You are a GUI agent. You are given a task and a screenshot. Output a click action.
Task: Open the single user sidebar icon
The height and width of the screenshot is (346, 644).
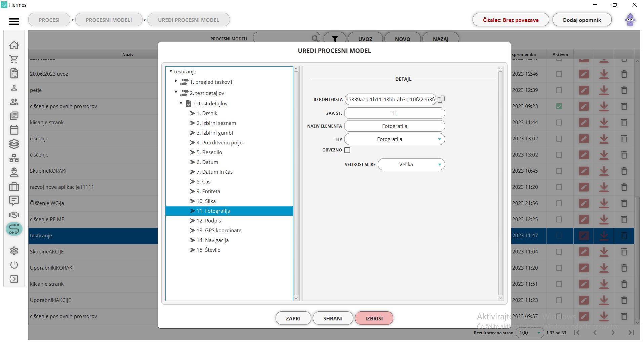pos(14,88)
